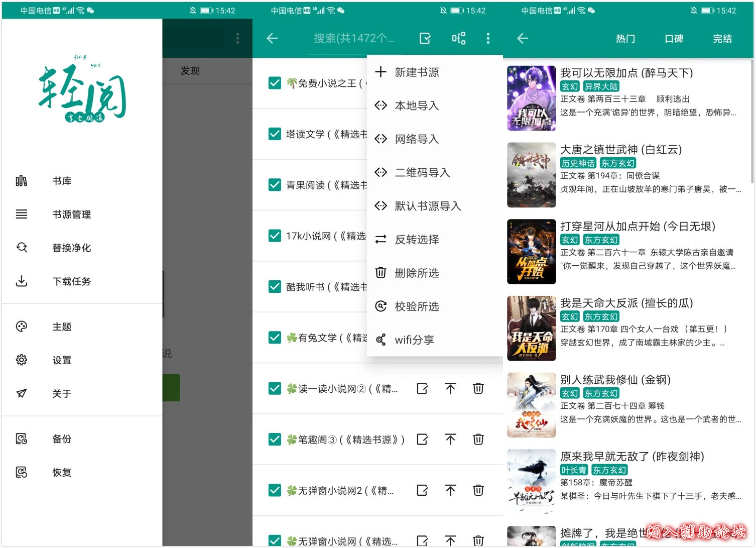The image size is (756, 548).
Task: Open 原来我早就无敌了 book cover
Action: tap(532, 482)
